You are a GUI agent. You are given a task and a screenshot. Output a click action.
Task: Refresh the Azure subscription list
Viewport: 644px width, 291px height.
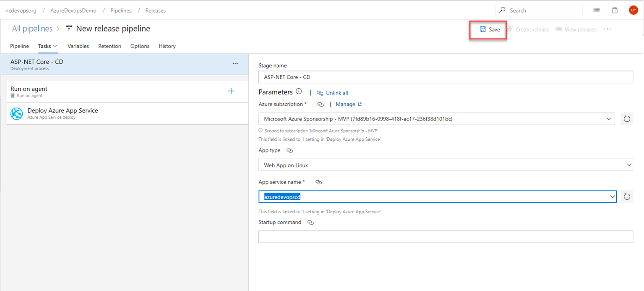[x=627, y=119]
